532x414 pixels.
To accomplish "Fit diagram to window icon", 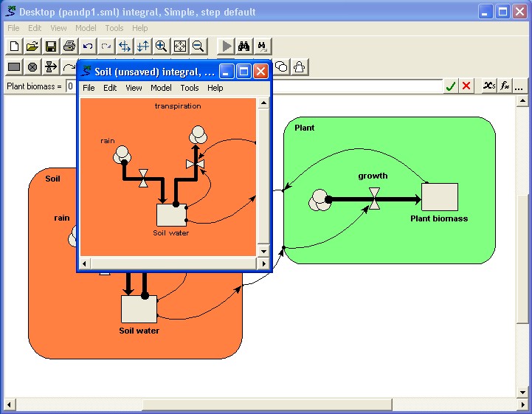I will click(179, 46).
